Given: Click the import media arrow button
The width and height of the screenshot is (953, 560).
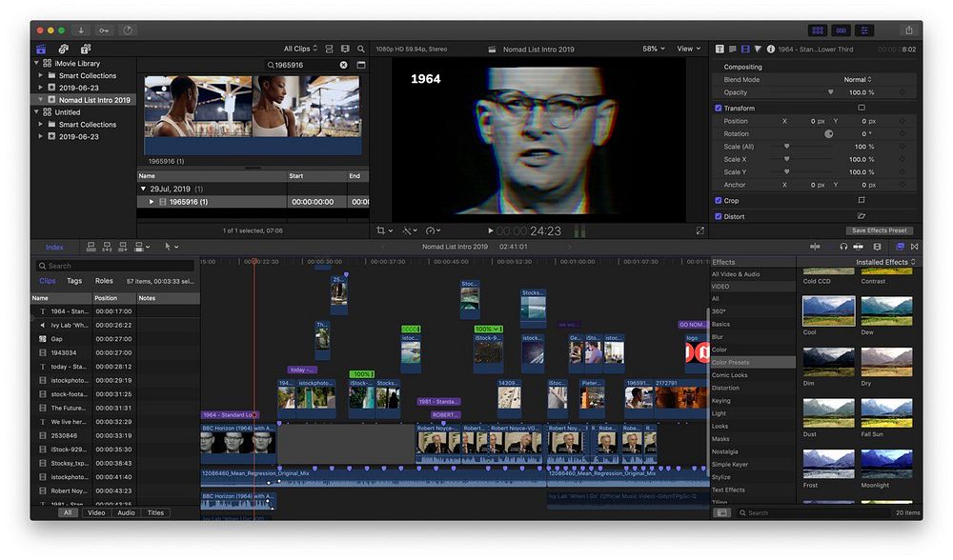Looking at the screenshot, I should [x=80, y=30].
